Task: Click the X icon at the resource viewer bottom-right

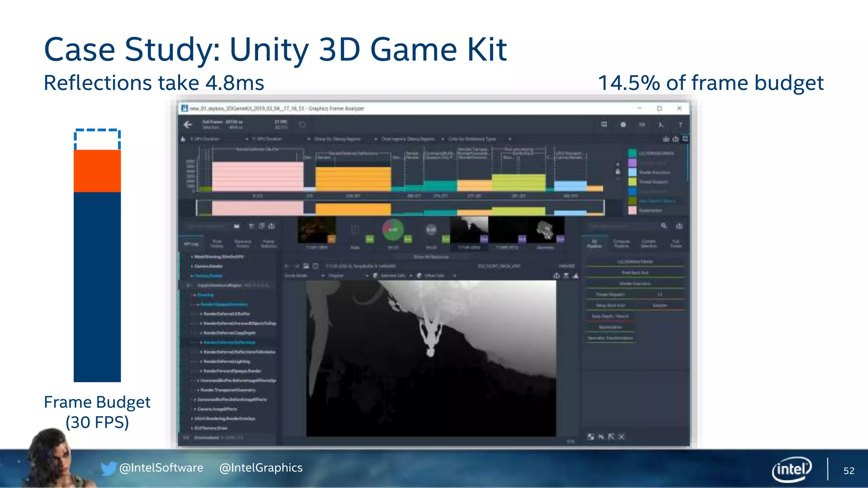Action: (621, 437)
